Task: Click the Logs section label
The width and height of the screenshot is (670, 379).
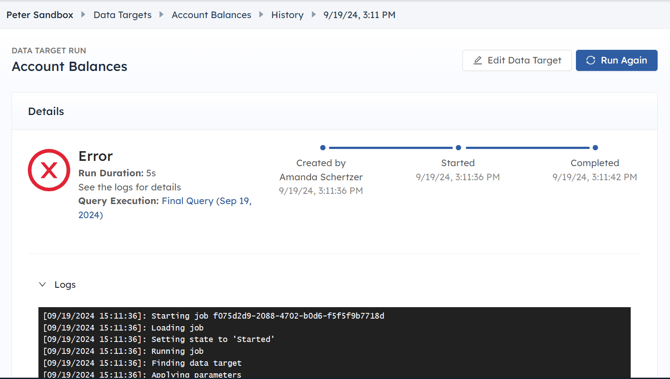Action: [65, 285]
